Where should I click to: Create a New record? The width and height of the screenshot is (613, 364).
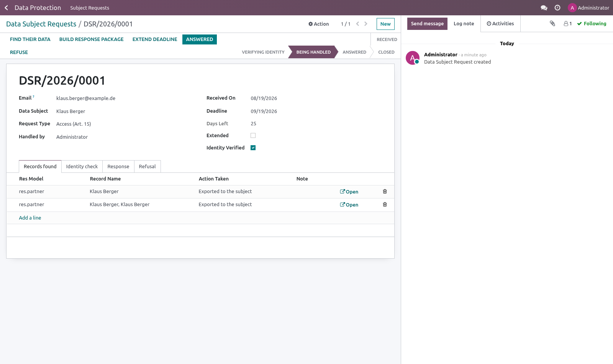(x=385, y=24)
